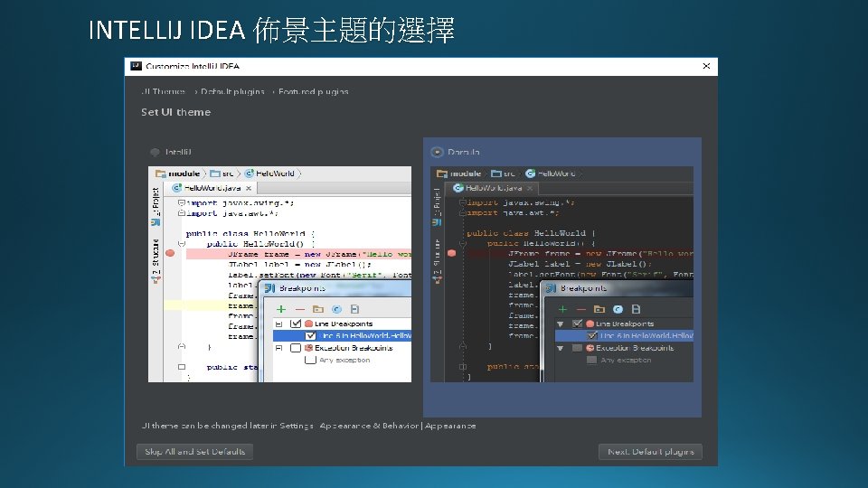Image resolution: width=868 pixels, height=488 pixels.
Task: Click group by file icon in Darcula preview
Action: coord(636,309)
